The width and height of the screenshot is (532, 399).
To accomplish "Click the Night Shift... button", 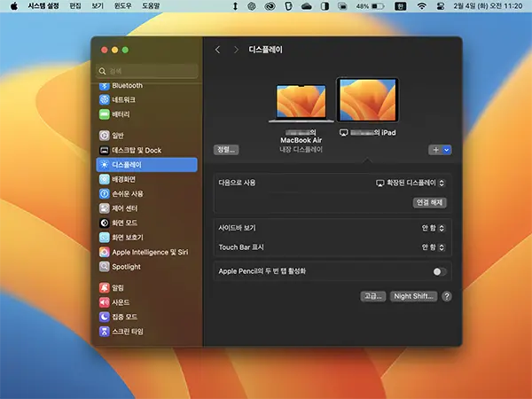I will pyautogui.click(x=413, y=296).
